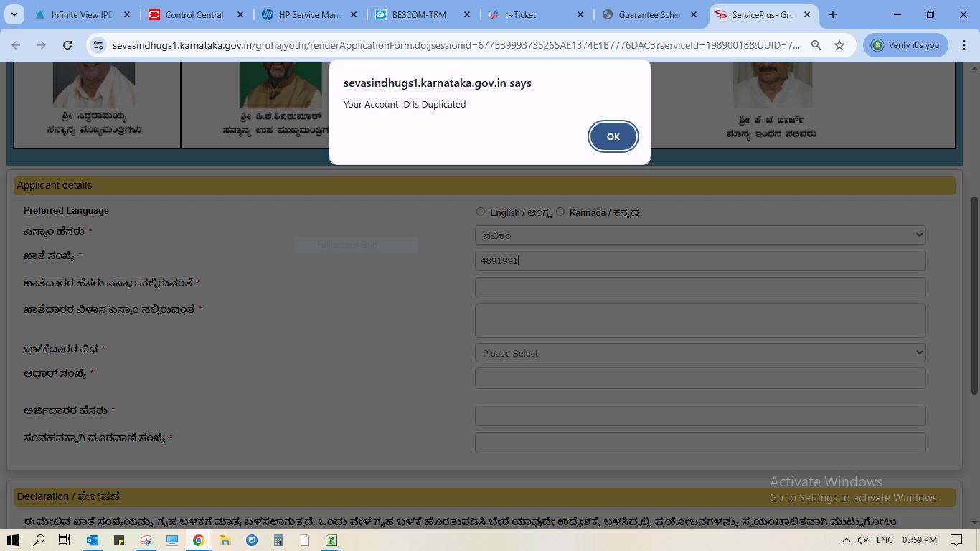Close the ServicePlus Gruha Jyothi tab

[807, 14]
